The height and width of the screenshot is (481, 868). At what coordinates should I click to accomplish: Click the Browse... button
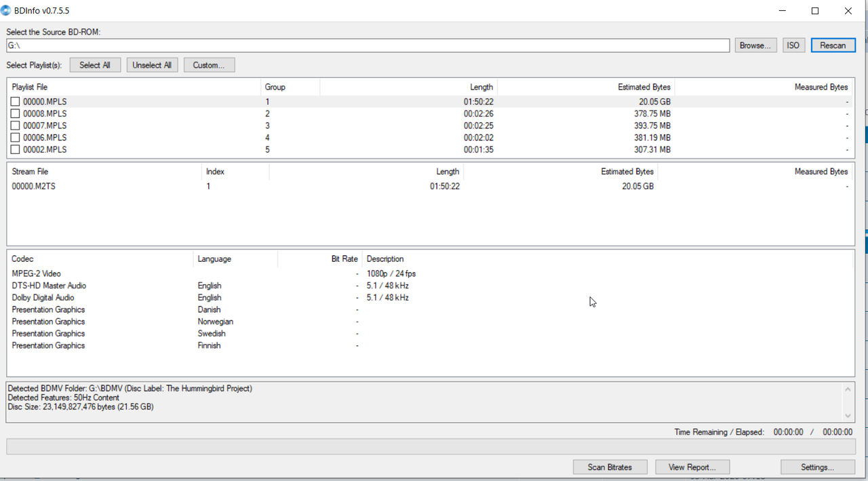point(755,45)
